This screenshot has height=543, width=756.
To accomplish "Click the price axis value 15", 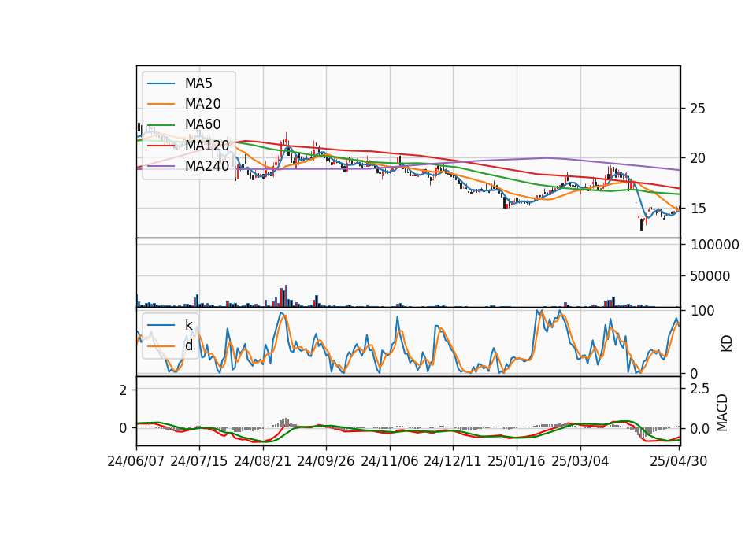I will (698, 209).
